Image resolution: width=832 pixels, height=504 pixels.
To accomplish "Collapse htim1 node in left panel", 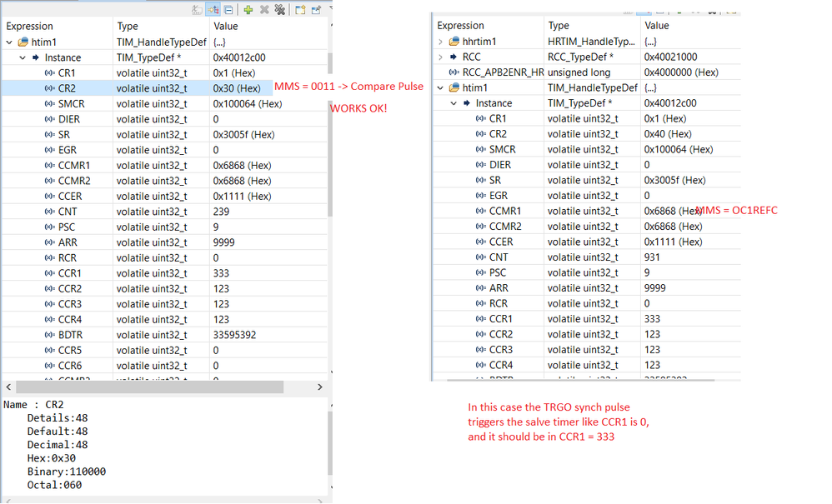I will (9, 42).
